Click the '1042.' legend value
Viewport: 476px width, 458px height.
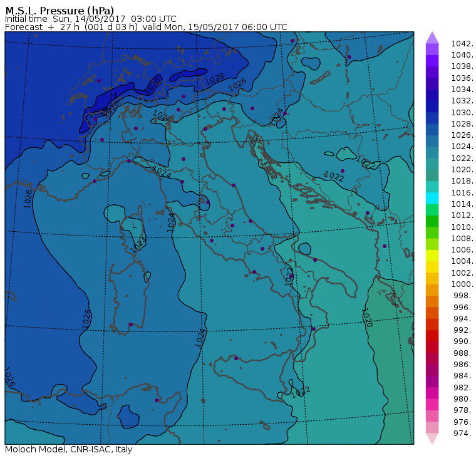pyautogui.click(x=462, y=44)
